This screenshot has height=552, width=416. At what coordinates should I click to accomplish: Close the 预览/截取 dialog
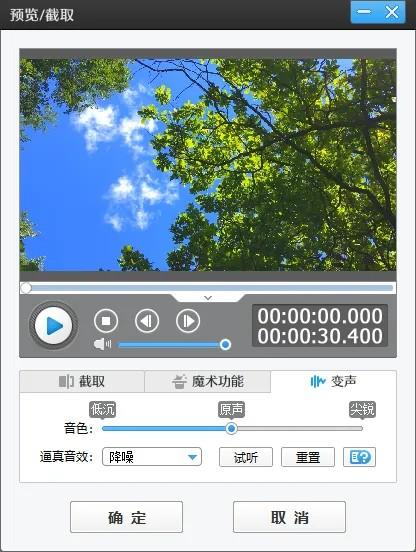pos(391,12)
